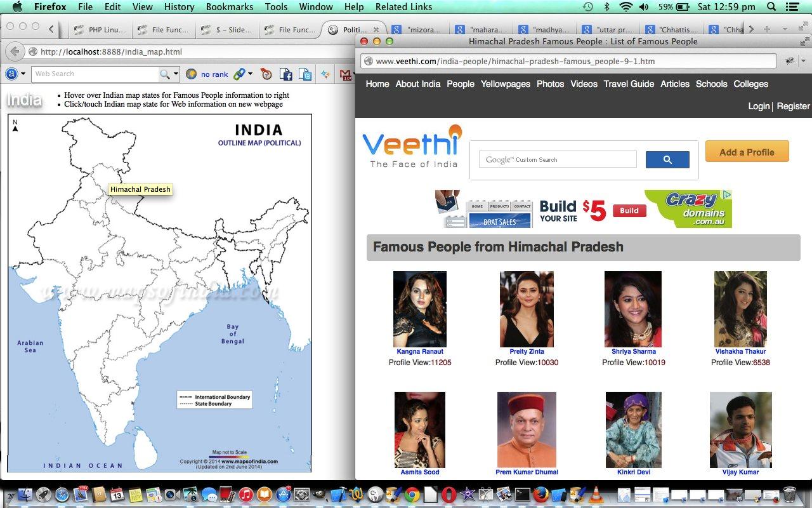The height and width of the screenshot is (508, 812).
Task: Click the Web Search input field
Action: 95,74
